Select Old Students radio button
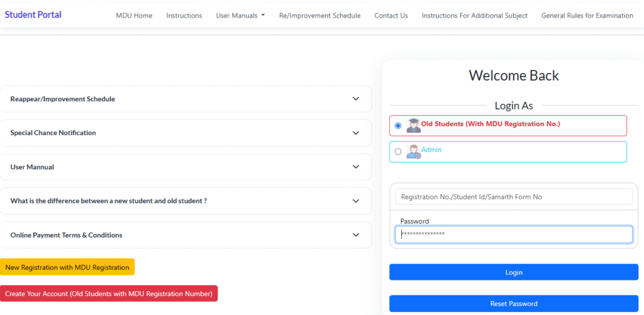 (398, 126)
